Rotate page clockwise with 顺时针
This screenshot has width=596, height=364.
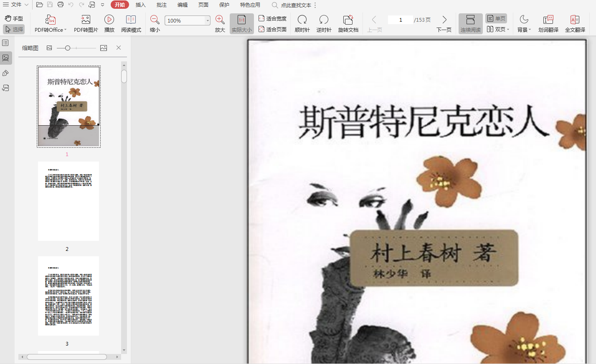click(302, 24)
